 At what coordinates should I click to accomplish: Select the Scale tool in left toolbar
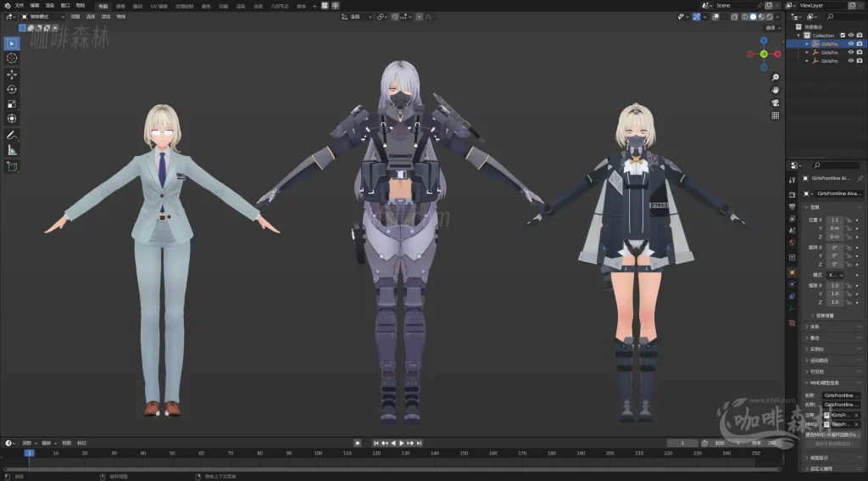tap(12, 104)
